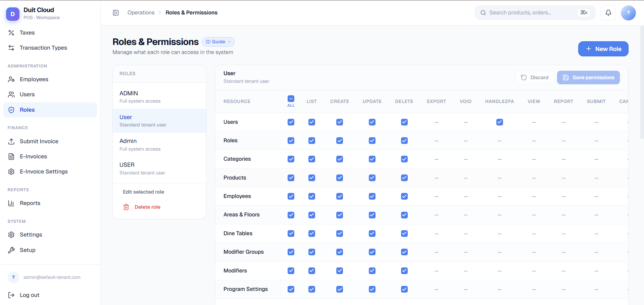Open Transaction Types in sidebar

coord(50,48)
